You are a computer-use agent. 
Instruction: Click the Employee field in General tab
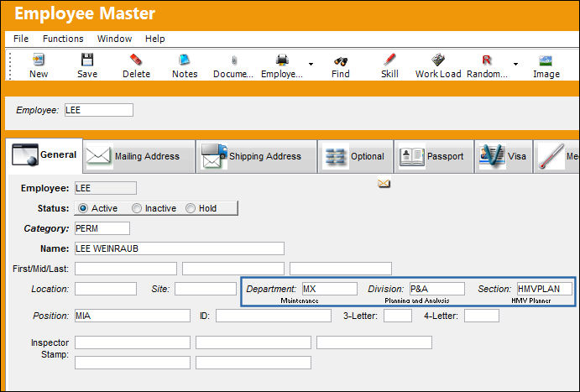pos(106,188)
